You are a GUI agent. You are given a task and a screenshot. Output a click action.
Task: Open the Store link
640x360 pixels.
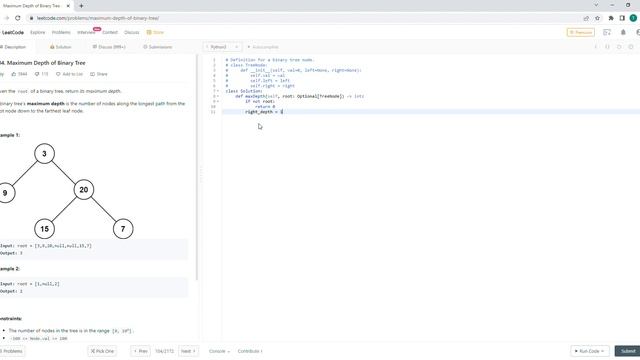tap(155, 32)
